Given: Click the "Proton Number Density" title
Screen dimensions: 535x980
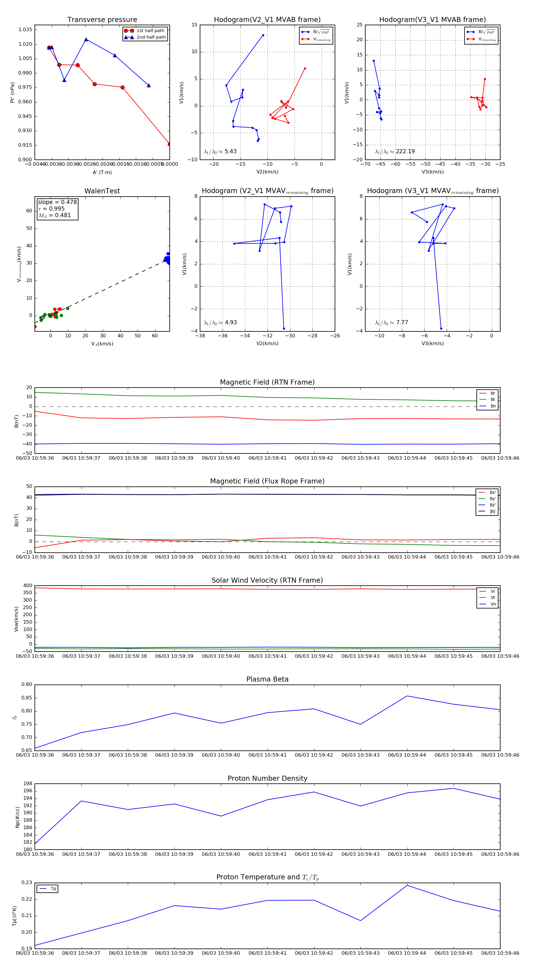Looking at the screenshot, I should click(267, 778).
